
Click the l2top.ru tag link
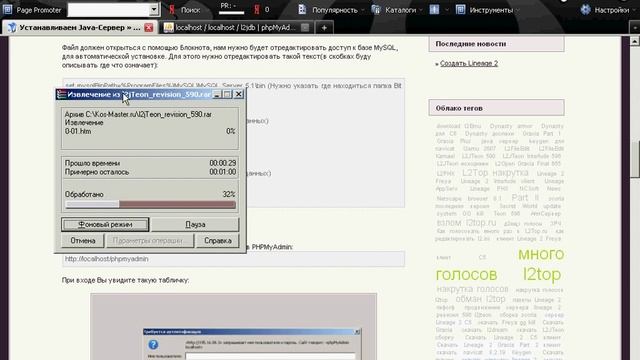coord(481,223)
